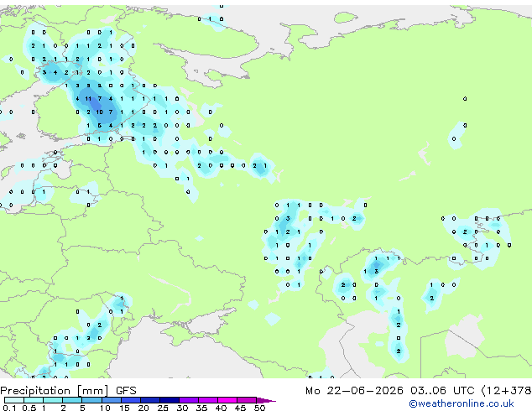This screenshot has height=411, width=532.
Task: Click the 0.1–0.5 mm legend color swatch
Action: point(14,400)
